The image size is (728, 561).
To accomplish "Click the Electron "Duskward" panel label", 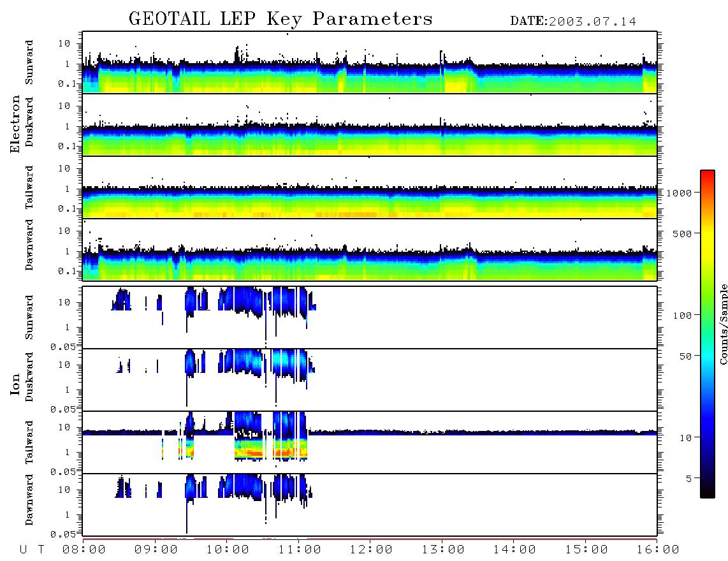I will tap(29, 122).
